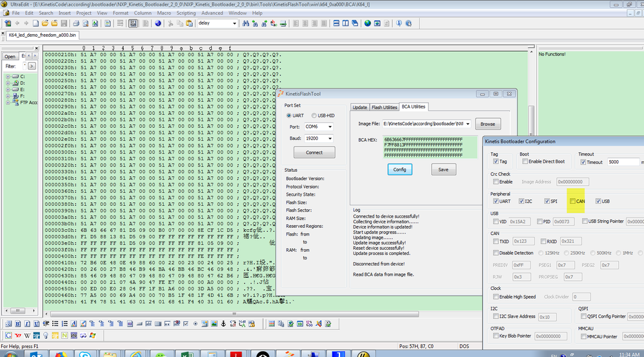
Task: Click the BCA HEX data text area
Action: 429,147
